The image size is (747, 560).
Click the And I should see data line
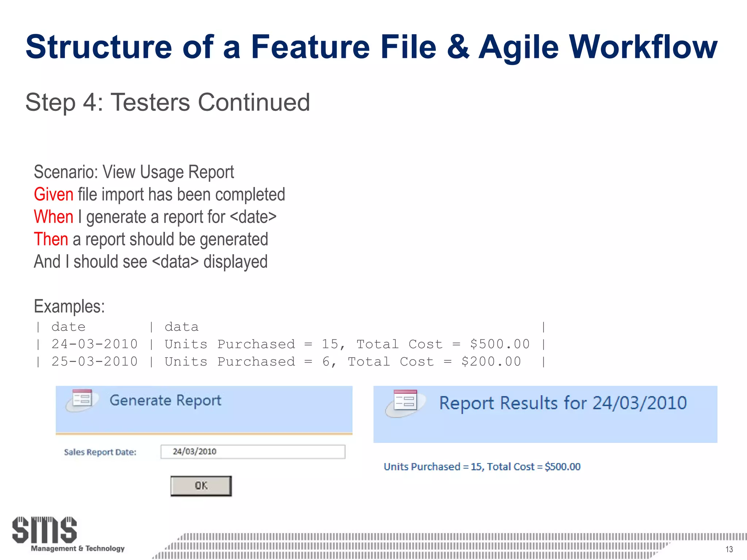coord(151,262)
